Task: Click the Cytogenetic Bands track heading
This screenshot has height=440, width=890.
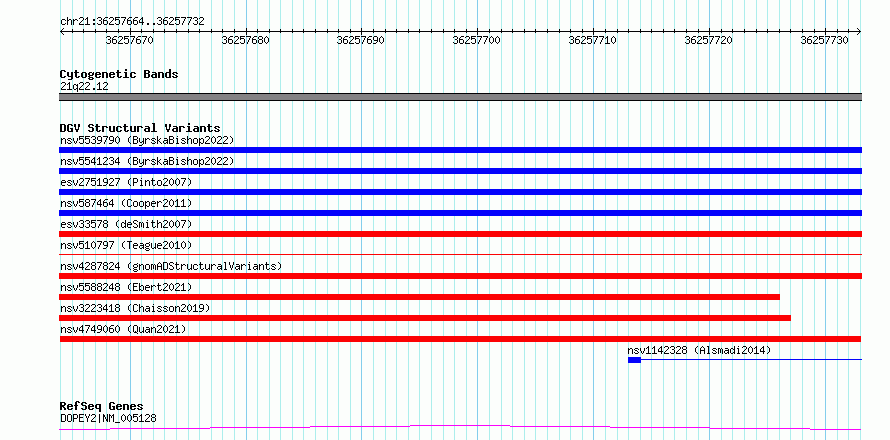Action: click(x=119, y=74)
